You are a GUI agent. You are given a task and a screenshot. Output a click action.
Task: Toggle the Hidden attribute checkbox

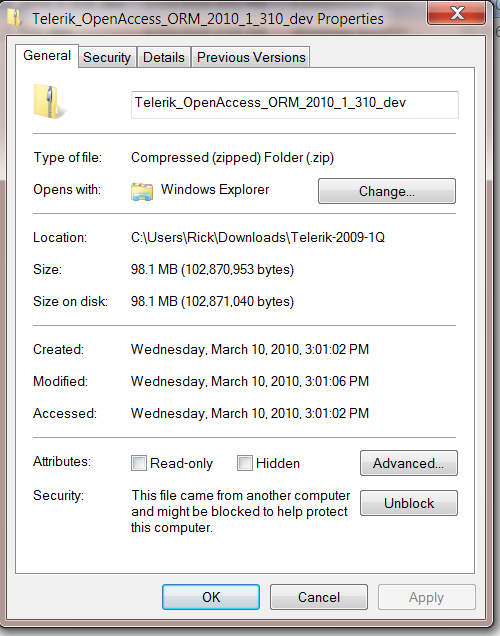pyautogui.click(x=245, y=463)
